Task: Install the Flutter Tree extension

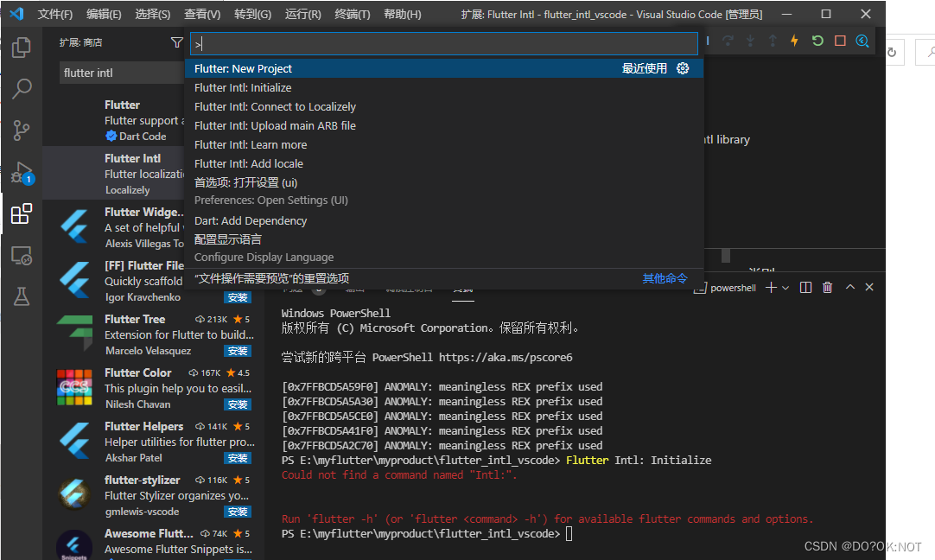Action: coord(238,351)
